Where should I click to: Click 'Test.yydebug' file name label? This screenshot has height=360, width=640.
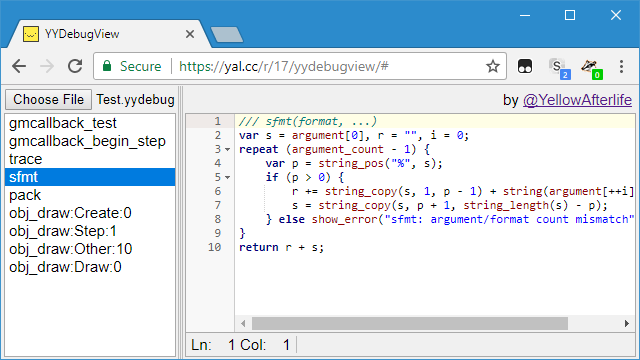tap(136, 100)
